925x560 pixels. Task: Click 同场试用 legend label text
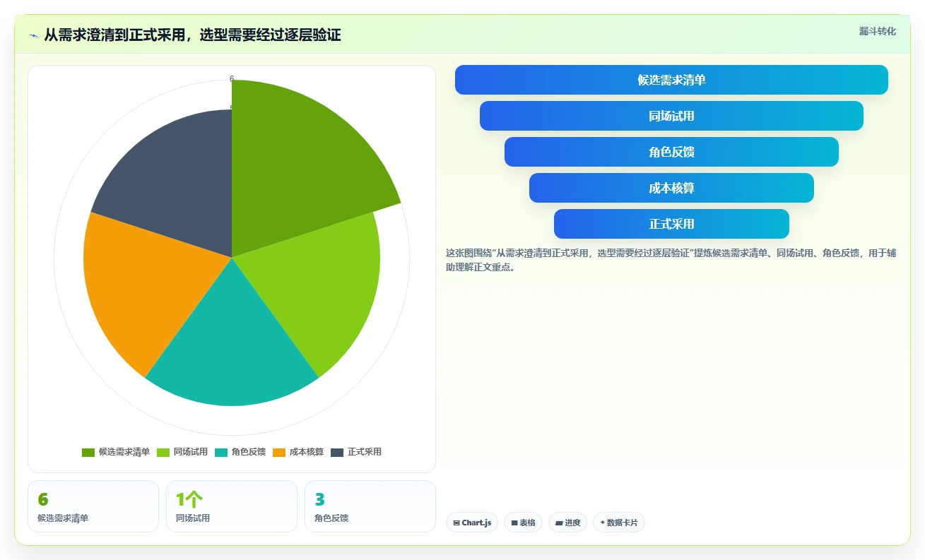191,452
